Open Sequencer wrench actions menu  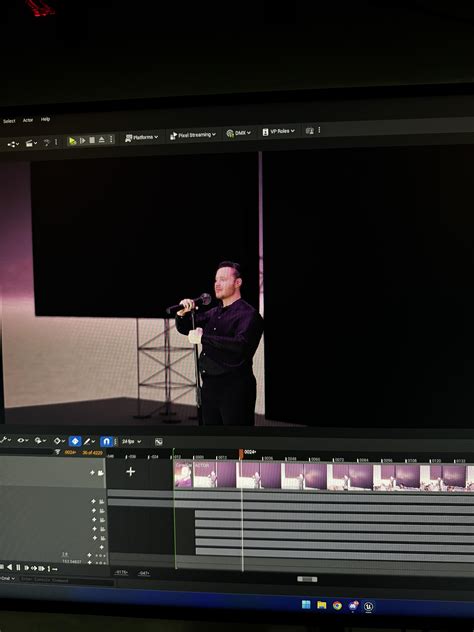pos(5,440)
